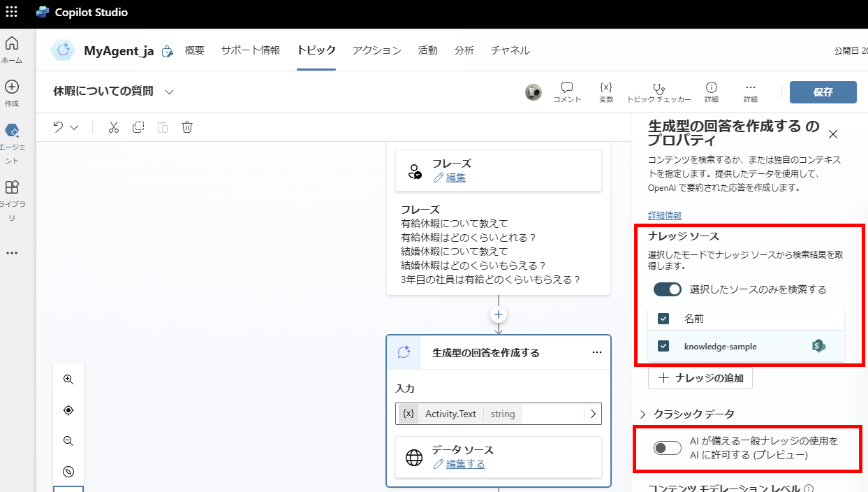Select the scissors cut icon
The width and height of the screenshot is (868, 492).
(114, 127)
